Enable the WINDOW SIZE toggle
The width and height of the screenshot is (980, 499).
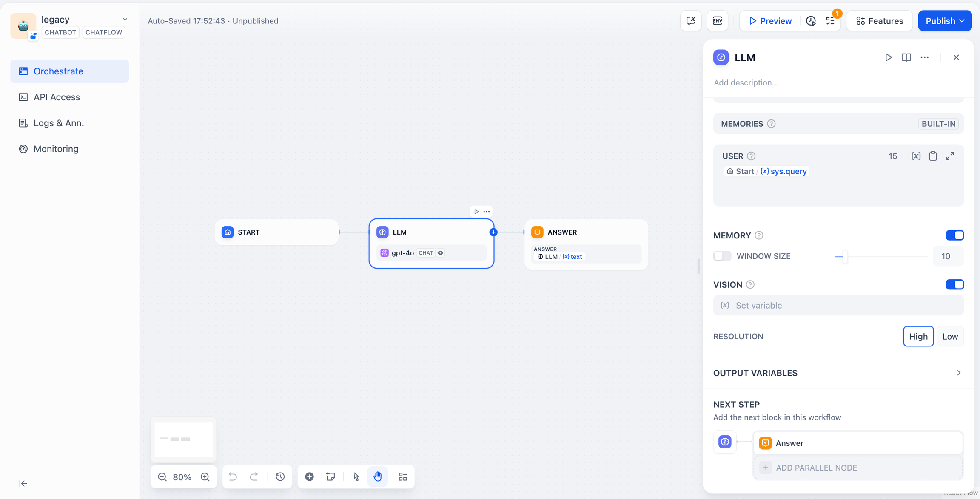(722, 256)
